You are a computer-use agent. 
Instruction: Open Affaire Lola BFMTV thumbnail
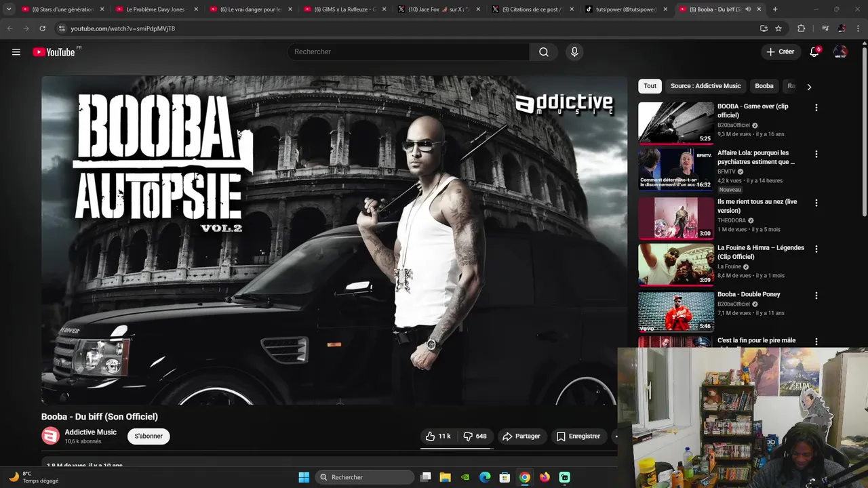676,169
